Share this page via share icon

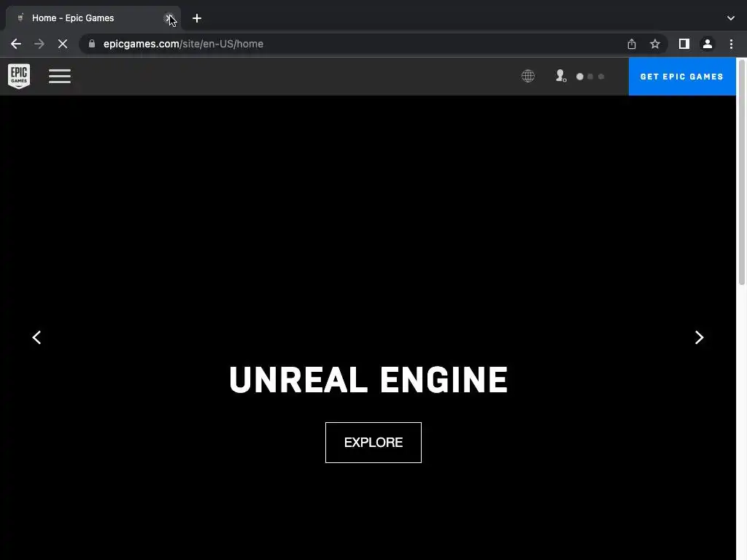[632, 44]
